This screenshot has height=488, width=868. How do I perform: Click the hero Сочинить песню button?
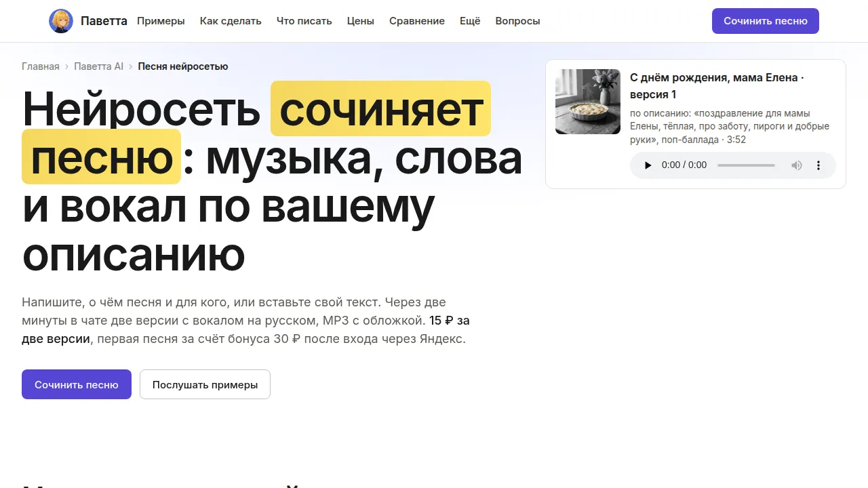point(77,384)
